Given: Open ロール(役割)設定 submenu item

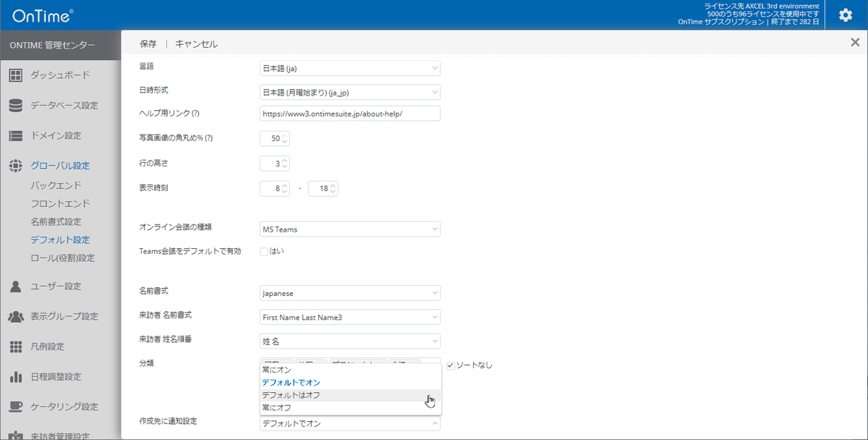Looking at the screenshot, I should click(62, 258).
